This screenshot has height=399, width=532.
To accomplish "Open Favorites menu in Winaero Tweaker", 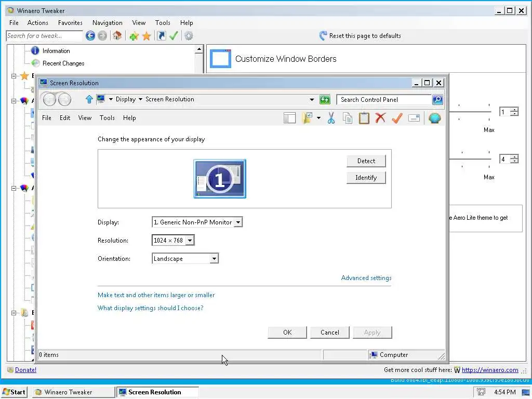I will tap(70, 23).
